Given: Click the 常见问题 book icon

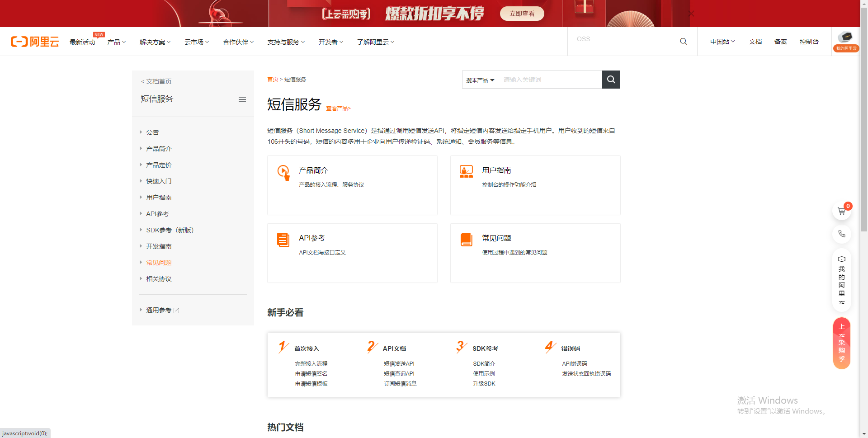Looking at the screenshot, I should coord(466,239).
